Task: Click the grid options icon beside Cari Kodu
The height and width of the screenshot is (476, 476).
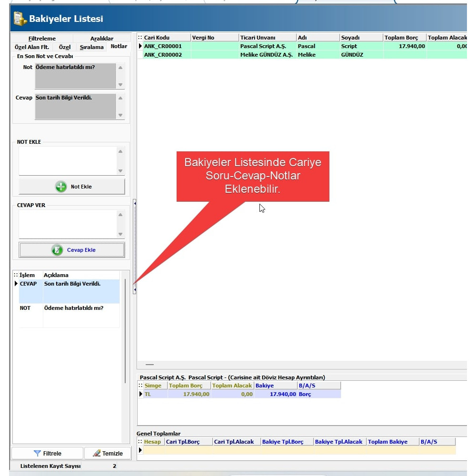Action: [140, 38]
